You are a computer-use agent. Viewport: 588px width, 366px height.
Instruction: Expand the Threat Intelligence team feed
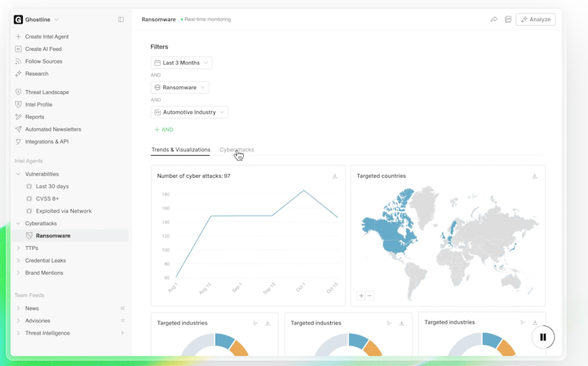(x=18, y=333)
